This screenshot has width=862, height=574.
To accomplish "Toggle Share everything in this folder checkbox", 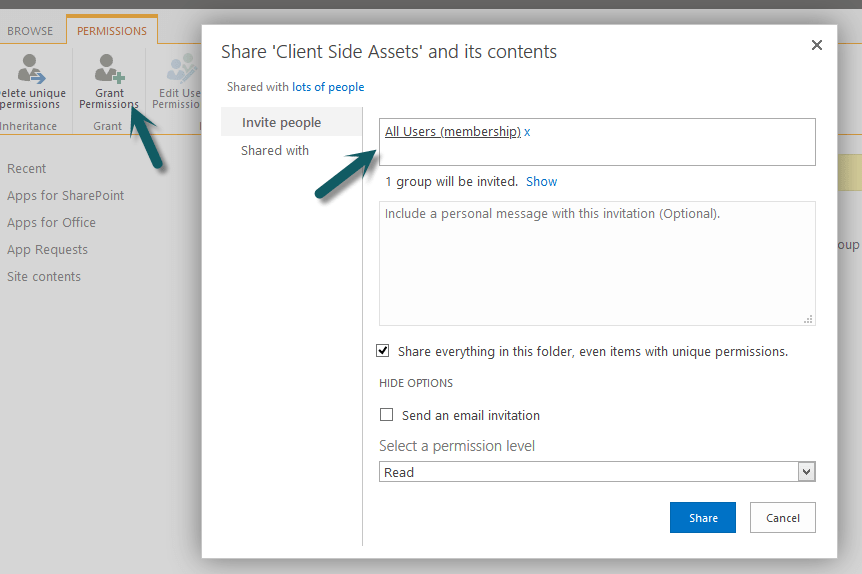I will pos(383,351).
